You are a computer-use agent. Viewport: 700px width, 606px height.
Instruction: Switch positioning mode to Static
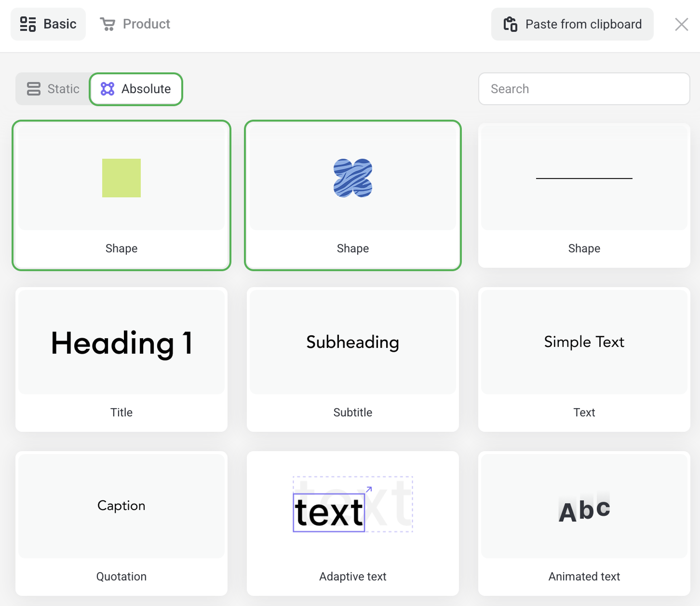click(54, 89)
